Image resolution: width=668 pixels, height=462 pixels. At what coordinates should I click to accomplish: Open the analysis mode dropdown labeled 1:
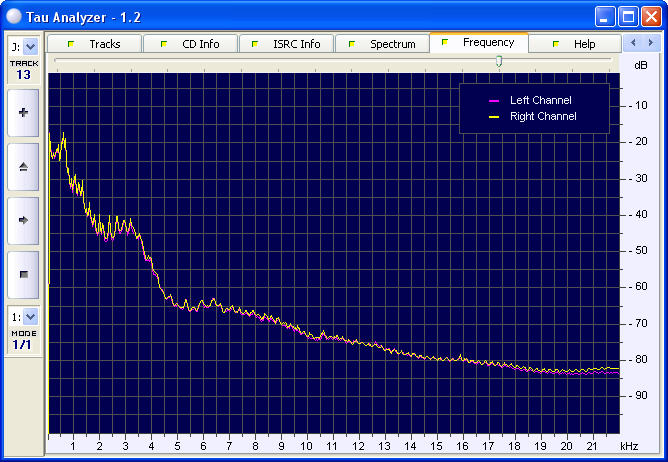[30, 317]
